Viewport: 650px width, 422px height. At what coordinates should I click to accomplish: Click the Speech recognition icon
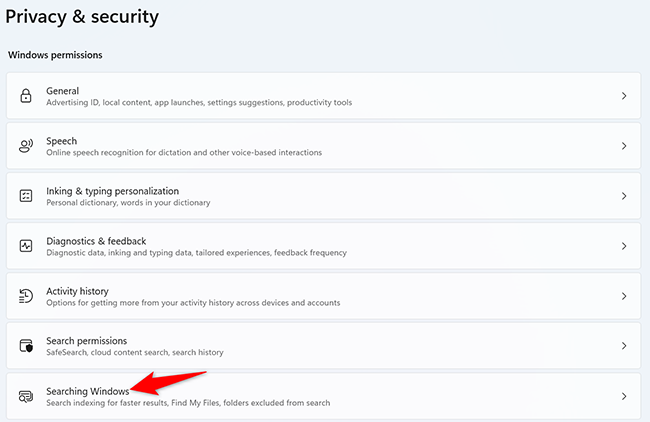[26, 146]
